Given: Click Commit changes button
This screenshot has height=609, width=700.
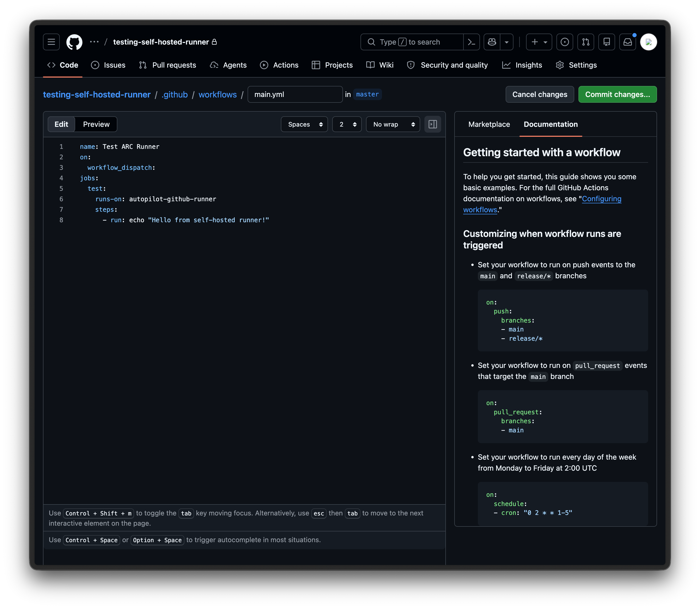Looking at the screenshot, I should [617, 95].
